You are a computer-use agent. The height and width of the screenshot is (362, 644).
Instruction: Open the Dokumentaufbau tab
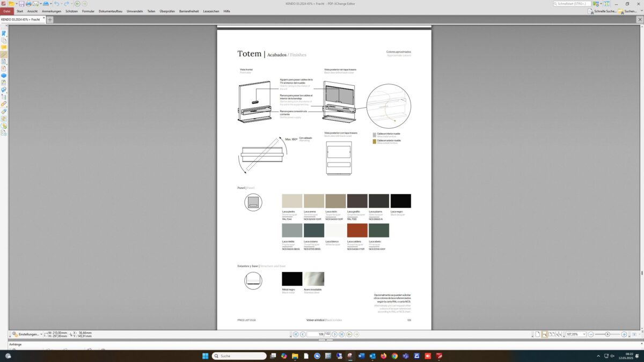(111, 11)
